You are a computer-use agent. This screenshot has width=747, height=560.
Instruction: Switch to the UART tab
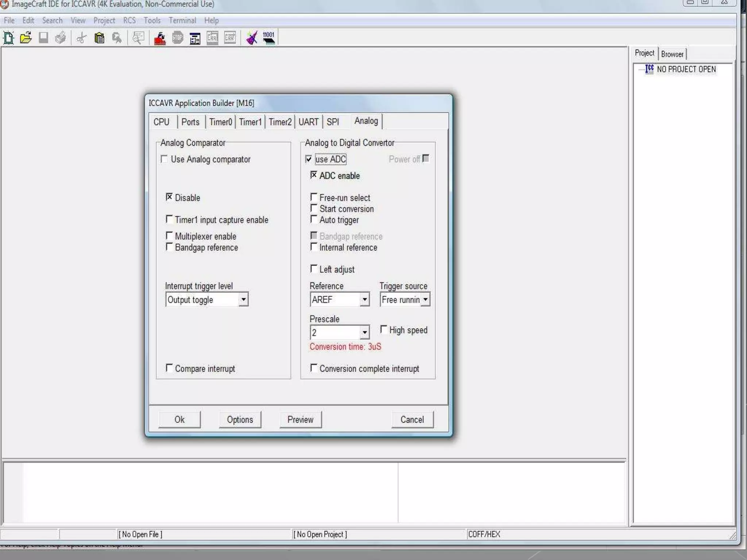pos(309,122)
